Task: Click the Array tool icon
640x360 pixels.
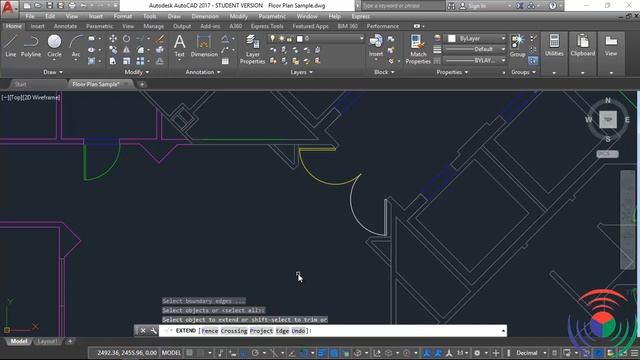Action: pyautogui.click(x=140, y=61)
